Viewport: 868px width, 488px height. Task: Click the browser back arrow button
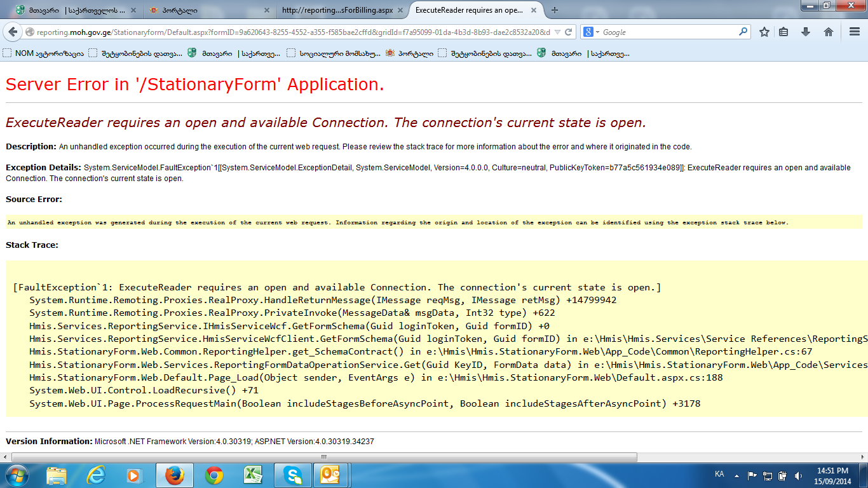pyautogui.click(x=13, y=32)
